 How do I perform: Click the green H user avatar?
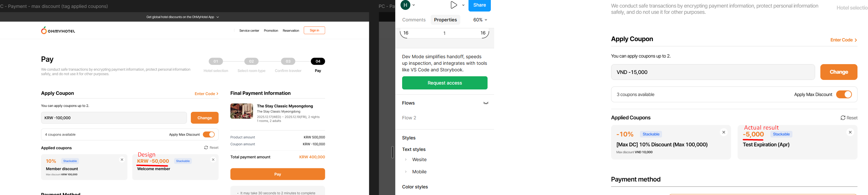(x=405, y=5)
